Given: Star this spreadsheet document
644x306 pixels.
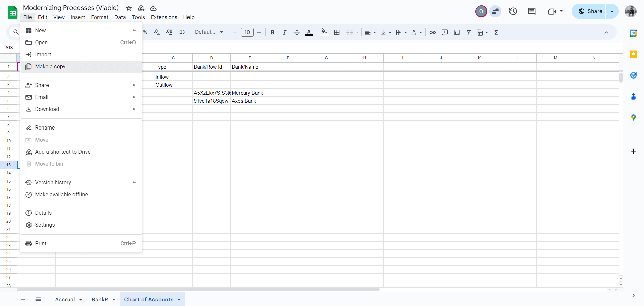Looking at the screenshot, I should click(129, 8).
